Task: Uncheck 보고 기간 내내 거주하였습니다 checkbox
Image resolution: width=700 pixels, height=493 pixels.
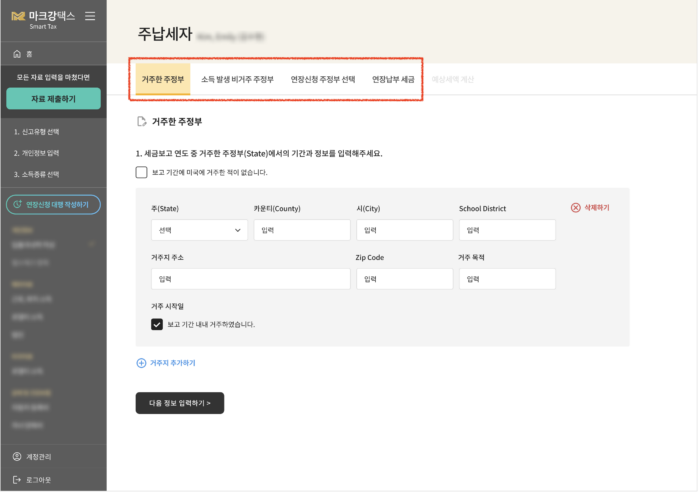Action: pyautogui.click(x=157, y=324)
